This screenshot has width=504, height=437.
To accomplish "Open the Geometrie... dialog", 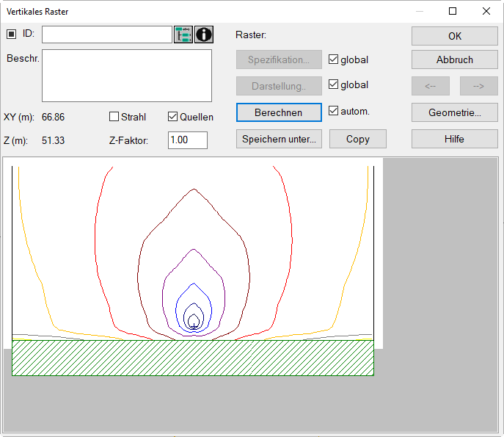I will 455,112.
